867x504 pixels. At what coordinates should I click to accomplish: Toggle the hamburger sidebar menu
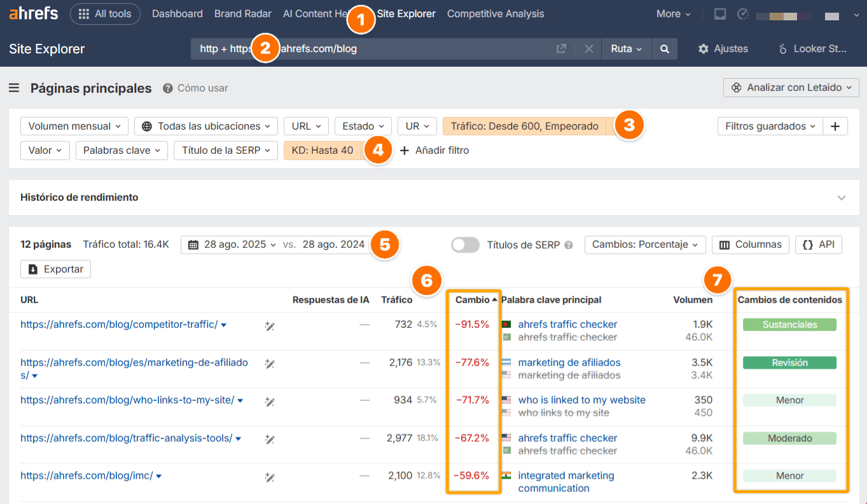14,88
